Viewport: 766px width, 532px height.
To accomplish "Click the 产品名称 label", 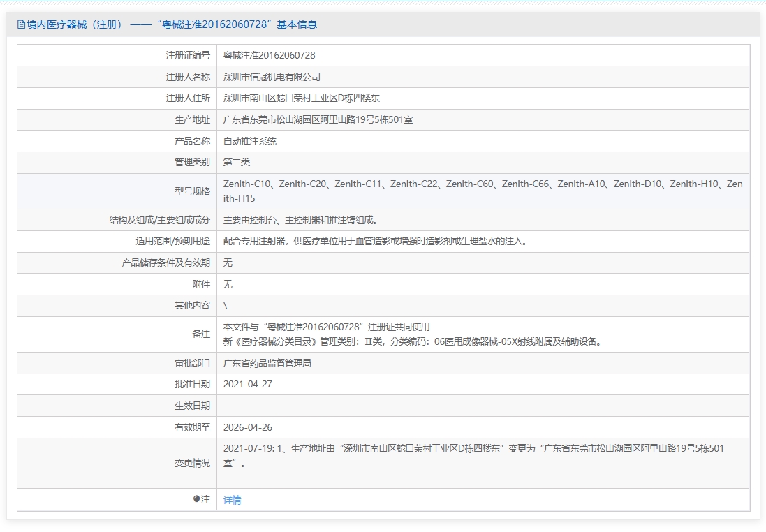I will pos(193,141).
